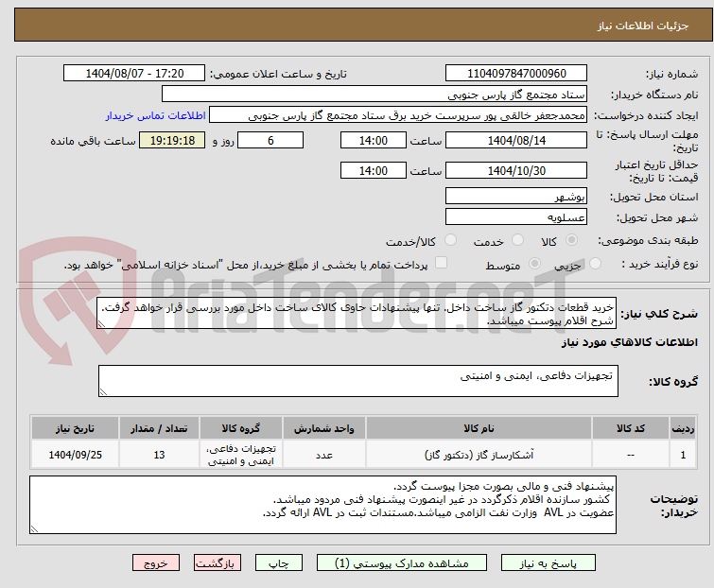
Task: Click the resize grip of توضیحات خریدار box
Action: [x=35, y=528]
